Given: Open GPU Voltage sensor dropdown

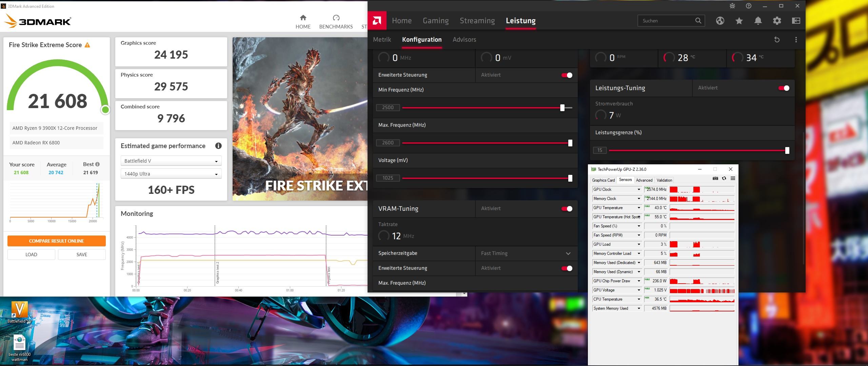Looking at the screenshot, I should (x=639, y=290).
